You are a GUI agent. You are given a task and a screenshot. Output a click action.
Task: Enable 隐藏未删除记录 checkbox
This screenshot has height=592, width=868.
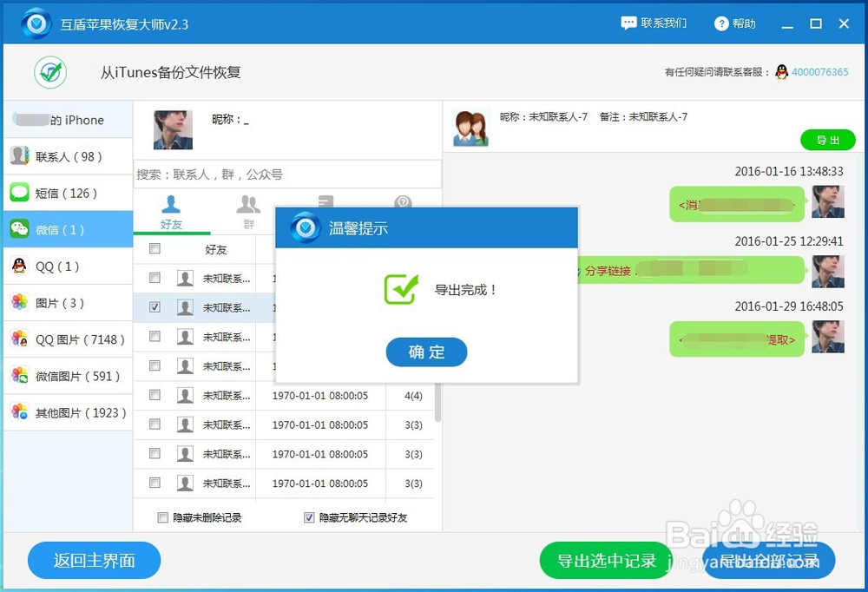pos(163,517)
